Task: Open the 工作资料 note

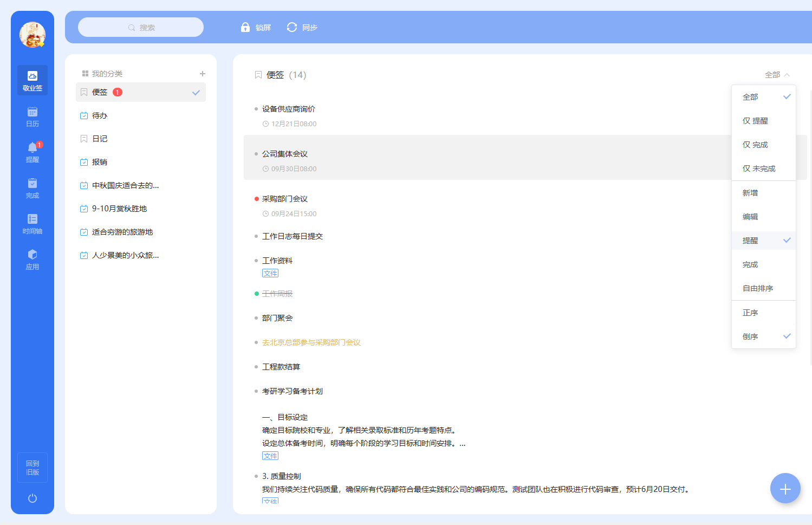Action: click(x=277, y=261)
